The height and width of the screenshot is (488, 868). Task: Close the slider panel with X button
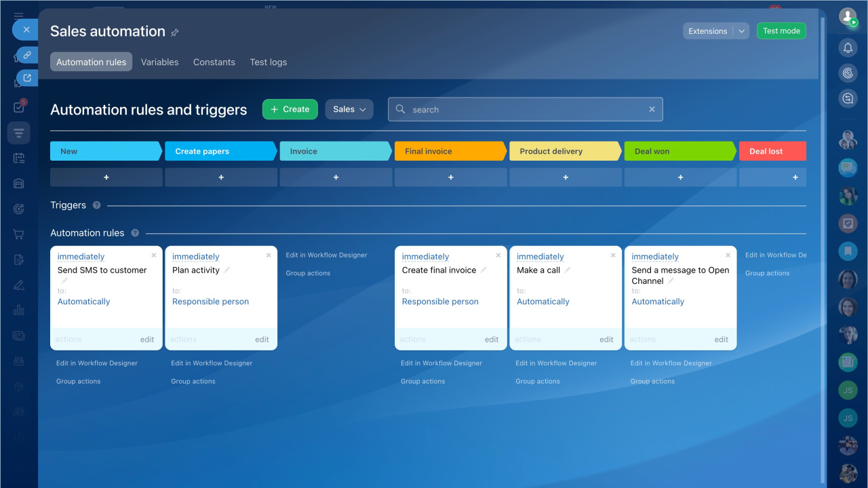click(26, 30)
